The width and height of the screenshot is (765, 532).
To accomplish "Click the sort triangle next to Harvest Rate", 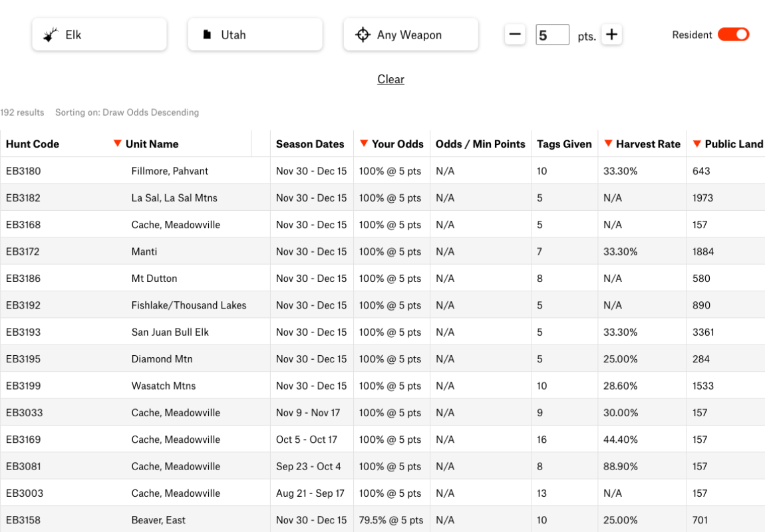I will pyautogui.click(x=608, y=144).
